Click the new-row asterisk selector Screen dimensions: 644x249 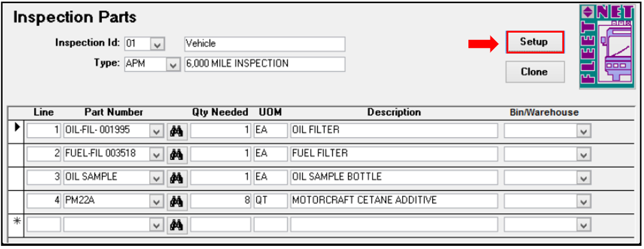(x=17, y=224)
